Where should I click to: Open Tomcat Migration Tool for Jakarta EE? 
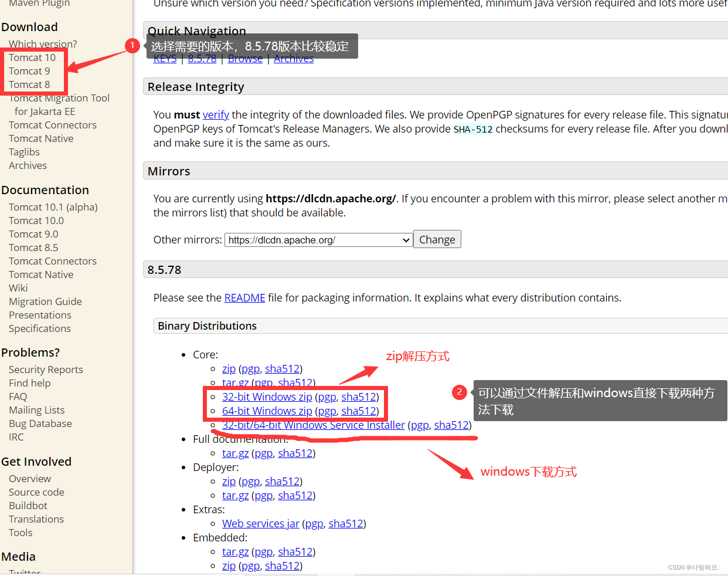[59, 104]
